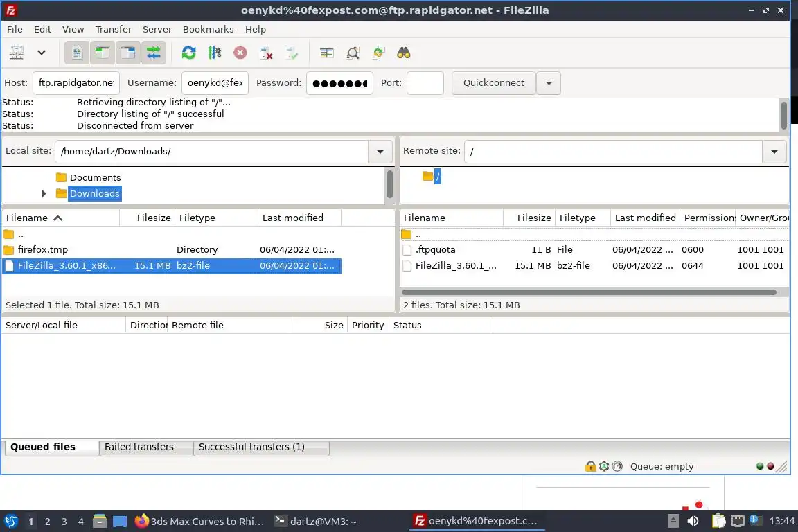The width and height of the screenshot is (798, 532).
Task: Switch to Queued files tab
Action: [51, 447]
